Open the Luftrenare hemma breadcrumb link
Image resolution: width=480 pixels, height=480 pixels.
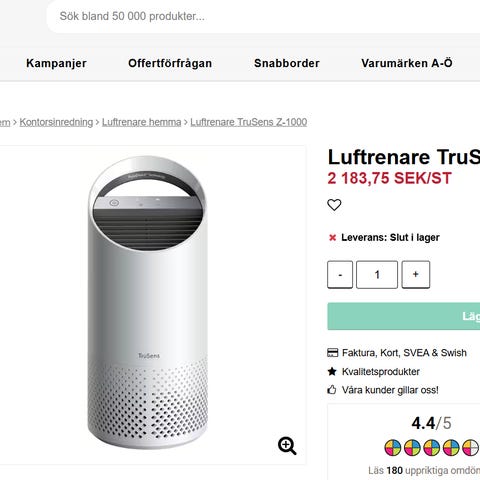[x=142, y=122]
